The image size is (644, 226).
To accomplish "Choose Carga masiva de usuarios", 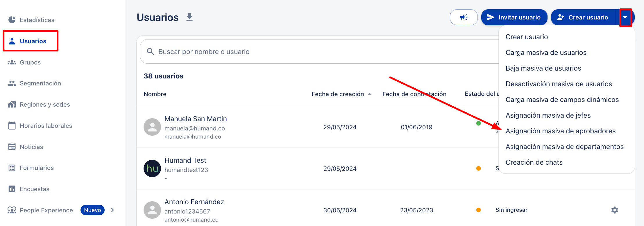I will (546, 53).
